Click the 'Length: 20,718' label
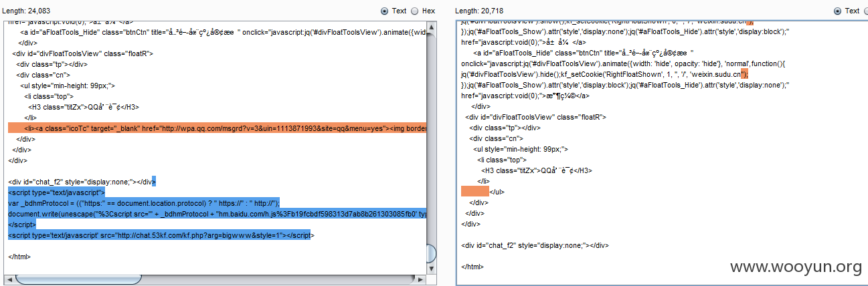 [x=479, y=11]
